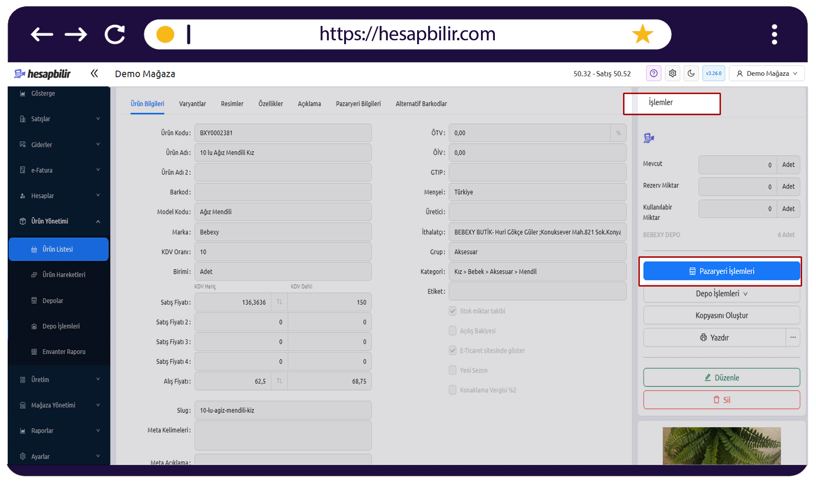Collapse the Ürün Yönetimi menu chevron
Viewport: 816px width, 504px height.
tap(98, 221)
